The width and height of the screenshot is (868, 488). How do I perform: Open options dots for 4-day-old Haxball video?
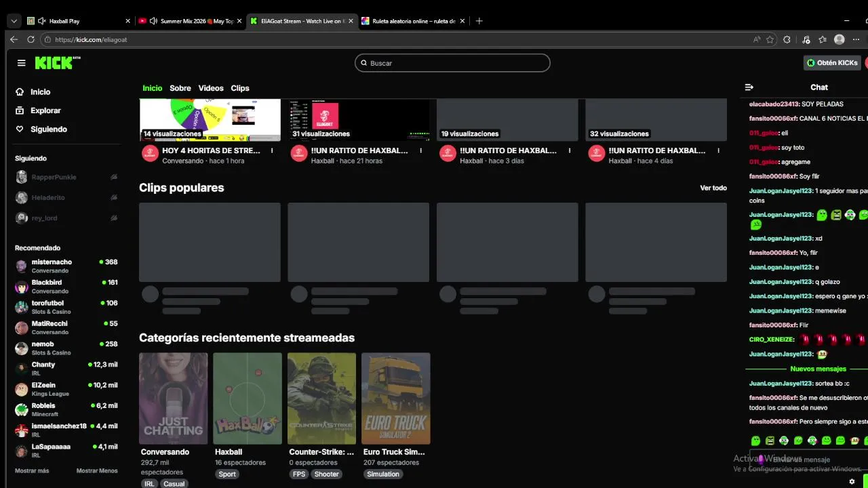(x=719, y=150)
